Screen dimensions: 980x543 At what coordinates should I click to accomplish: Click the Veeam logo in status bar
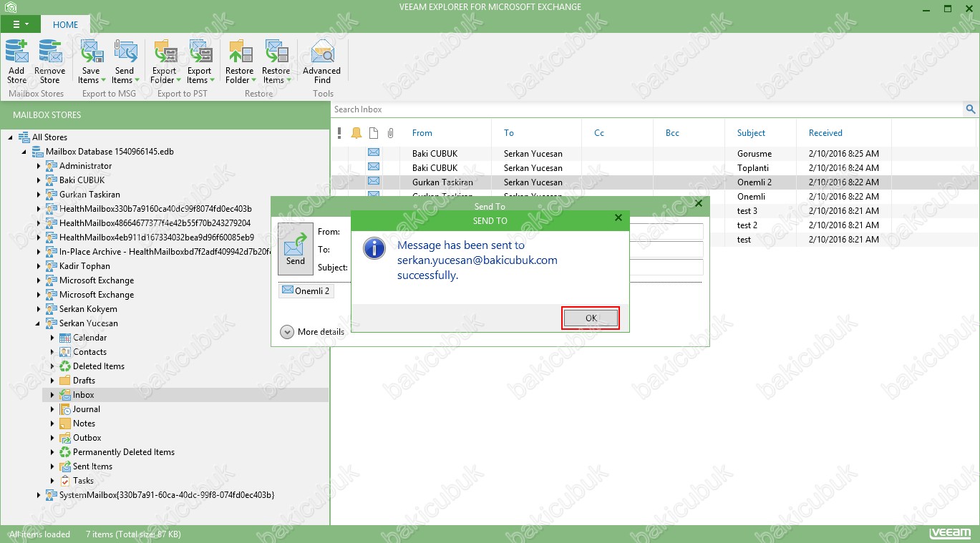click(x=950, y=534)
